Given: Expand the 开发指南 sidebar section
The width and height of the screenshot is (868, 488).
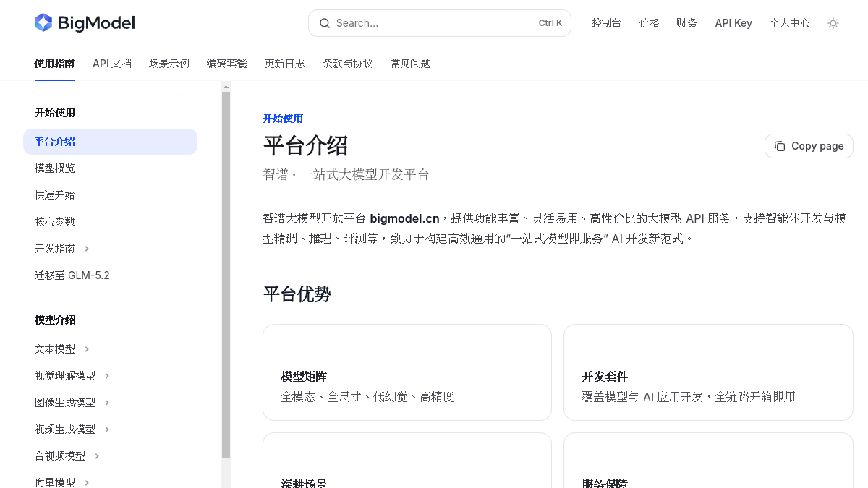Looking at the screenshot, I should pyautogui.click(x=87, y=249).
